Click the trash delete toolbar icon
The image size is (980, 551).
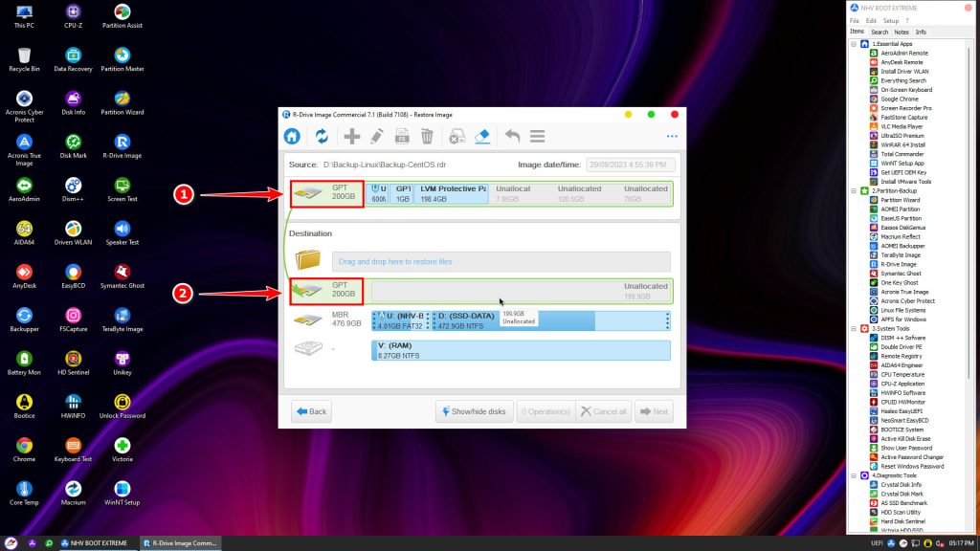(x=427, y=136)
